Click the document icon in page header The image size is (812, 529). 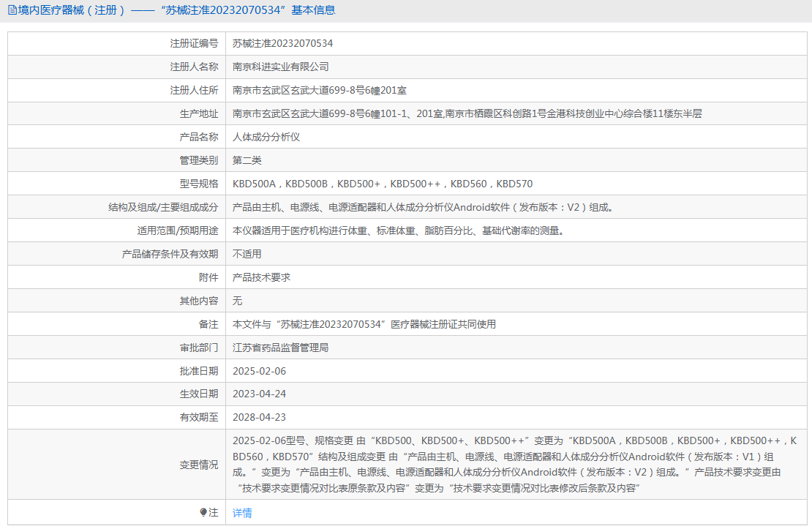(12, 10)
